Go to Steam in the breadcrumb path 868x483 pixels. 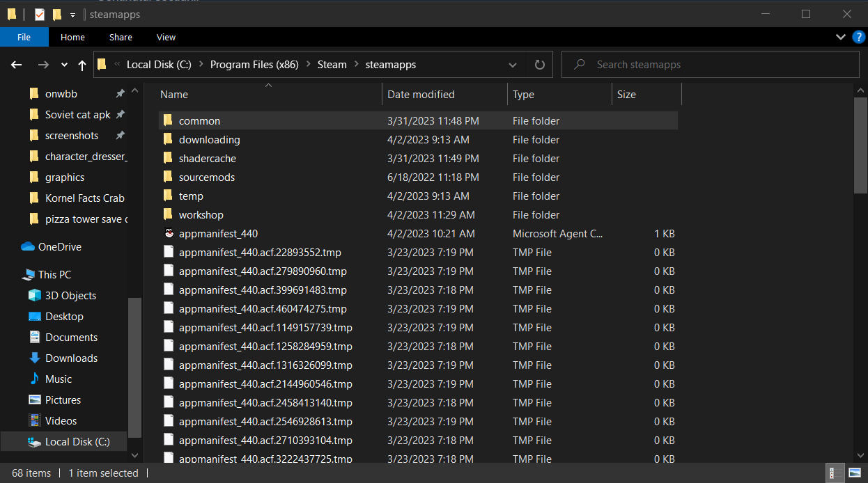332,65
